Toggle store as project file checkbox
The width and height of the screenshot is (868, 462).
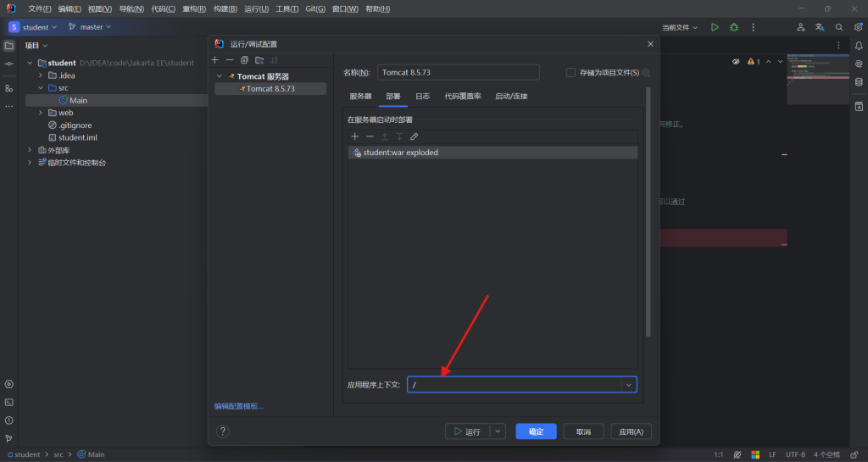click(x=570, y=73)
